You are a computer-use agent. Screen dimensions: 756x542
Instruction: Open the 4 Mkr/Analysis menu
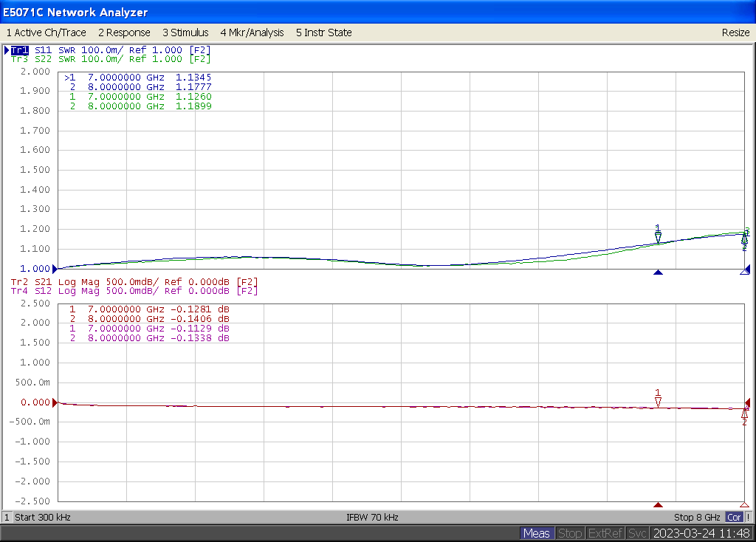point(252,32)
